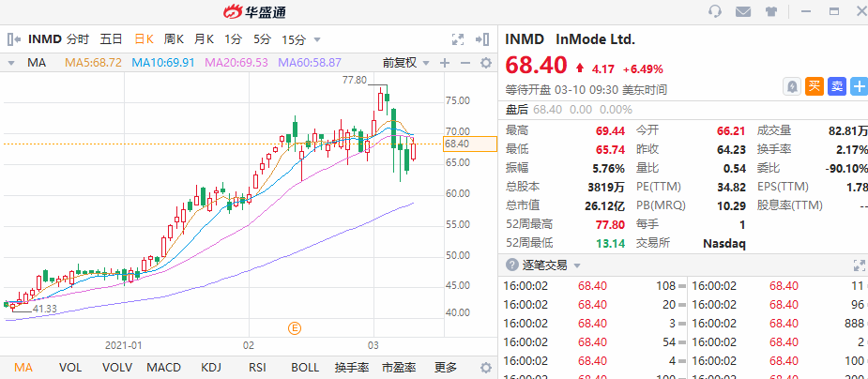This screenshot has width=868, height=379.
Task: Click the 买 buy button
Action: [x=815, y=86]
